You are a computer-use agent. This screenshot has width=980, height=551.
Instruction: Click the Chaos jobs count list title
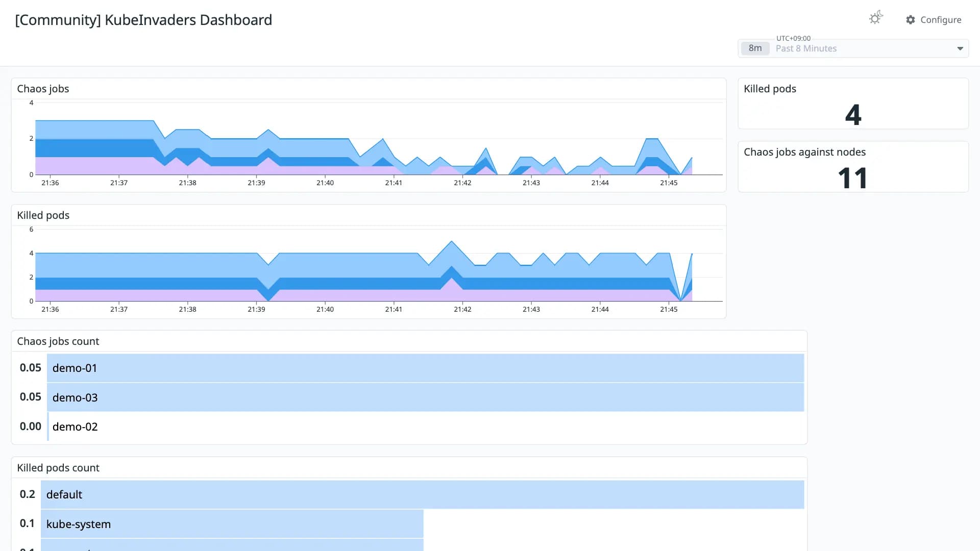(x=58, y=341)
